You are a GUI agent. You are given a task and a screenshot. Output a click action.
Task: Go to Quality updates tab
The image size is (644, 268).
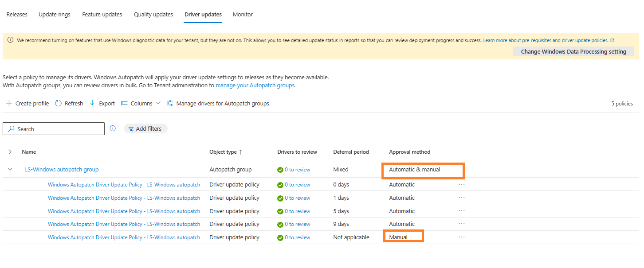[153, 14]
